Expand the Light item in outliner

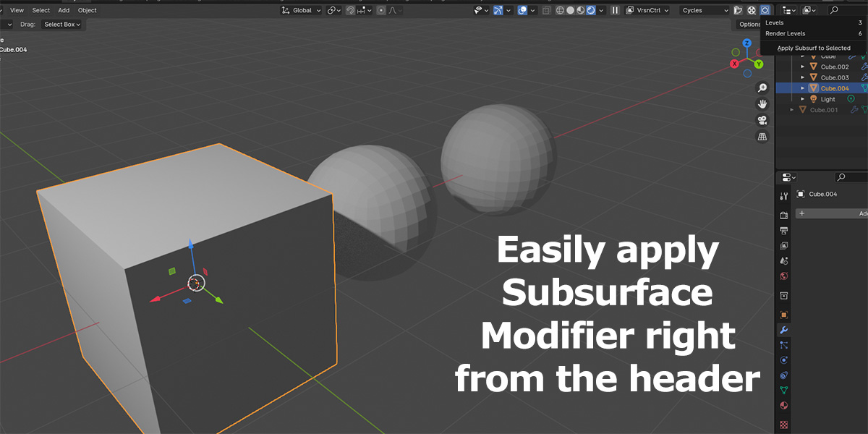click(x=802, y=99)
